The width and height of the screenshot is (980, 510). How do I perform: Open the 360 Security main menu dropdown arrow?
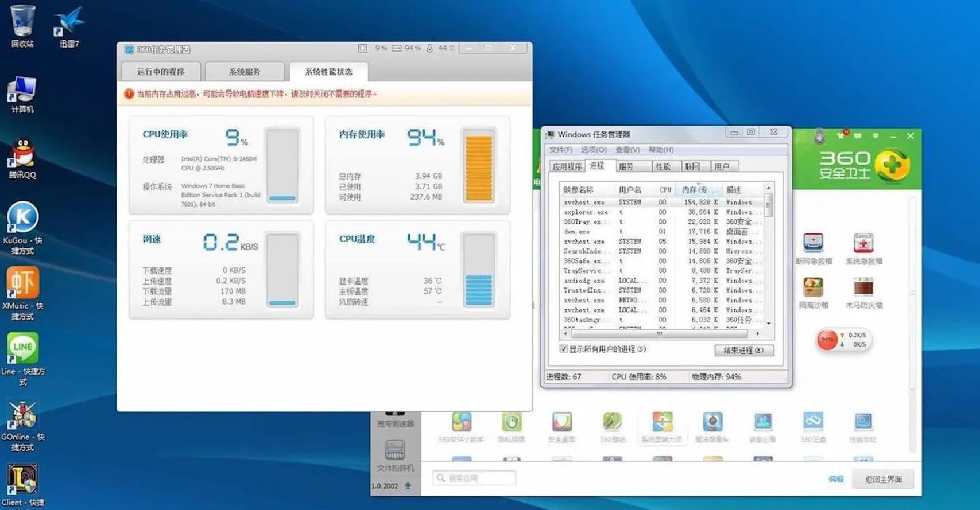pos(875,136)
